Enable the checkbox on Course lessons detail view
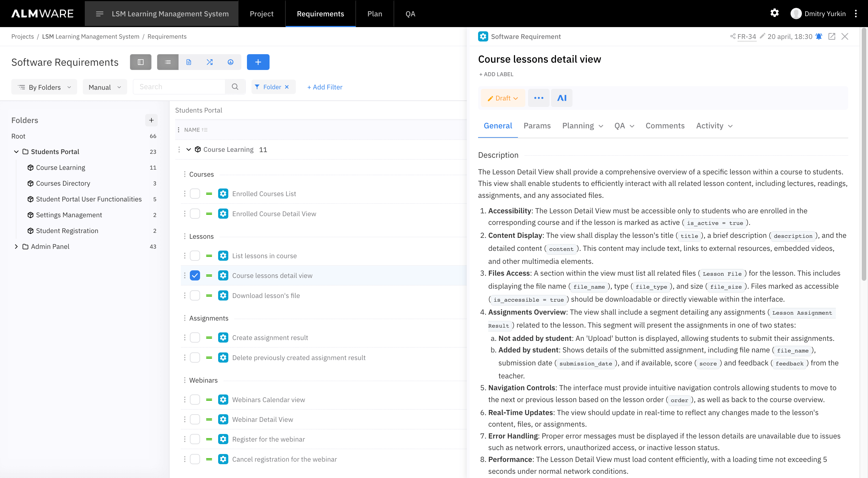This screenshot has height=478, width=868. click(194, 275)
